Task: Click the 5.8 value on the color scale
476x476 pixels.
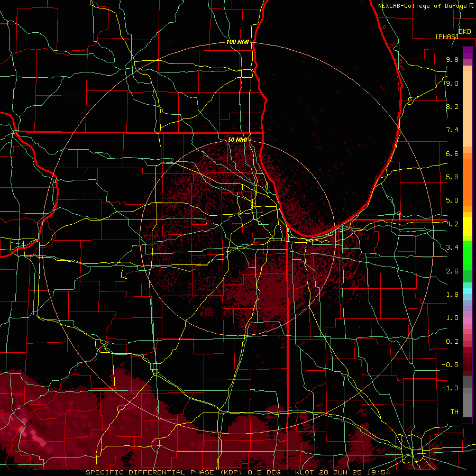Action: click(x=452, y=177)
